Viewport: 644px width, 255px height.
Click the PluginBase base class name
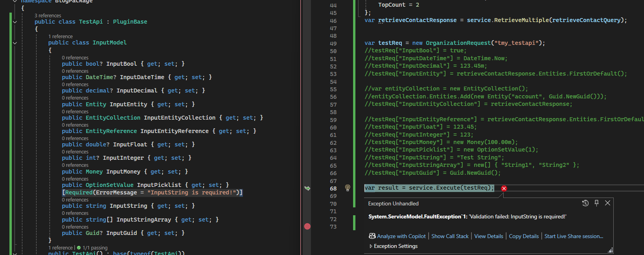(x=130, y=22)
